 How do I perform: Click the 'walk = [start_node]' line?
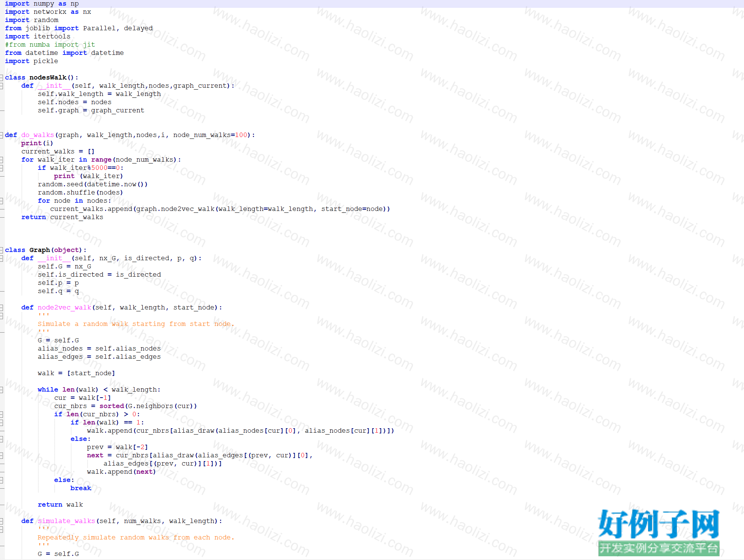(x=77, y=373)
